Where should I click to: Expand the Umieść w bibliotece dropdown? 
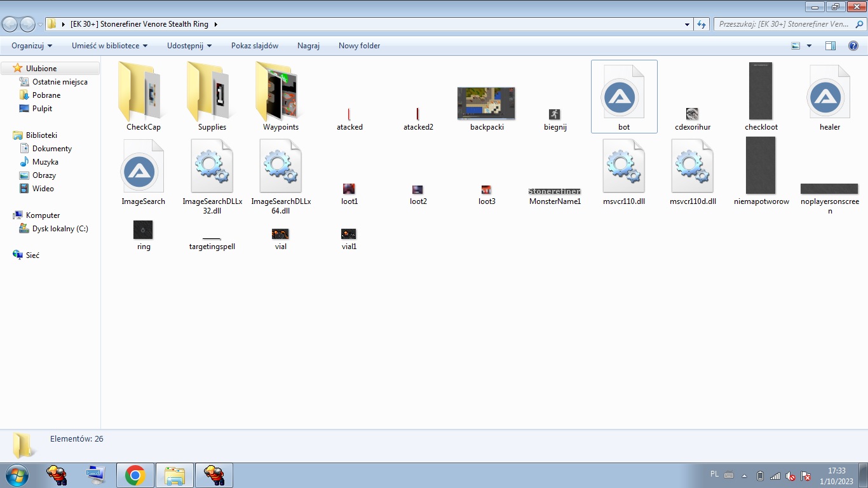109,46
